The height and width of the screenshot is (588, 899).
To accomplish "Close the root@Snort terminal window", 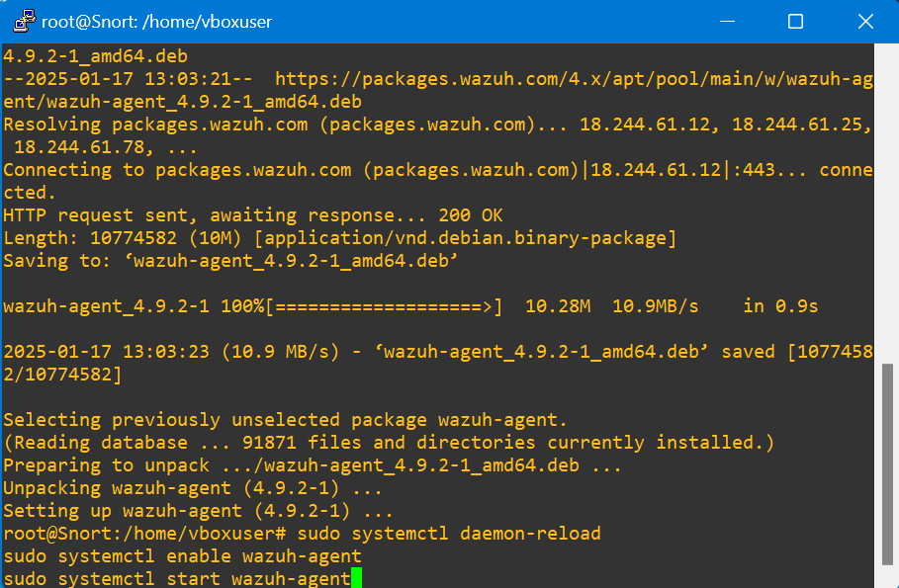I will (865, 21).
